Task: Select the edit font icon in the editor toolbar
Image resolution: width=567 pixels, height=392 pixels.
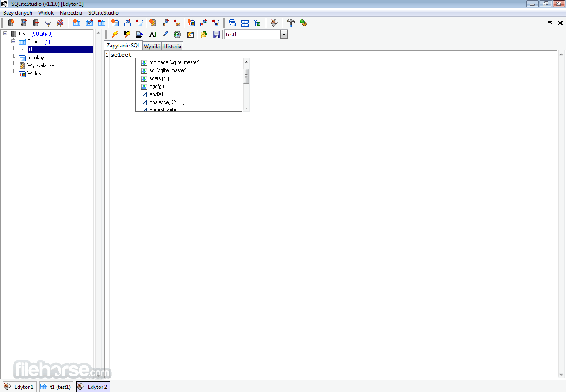Action: pyautogui.click(x=153, y=34)
